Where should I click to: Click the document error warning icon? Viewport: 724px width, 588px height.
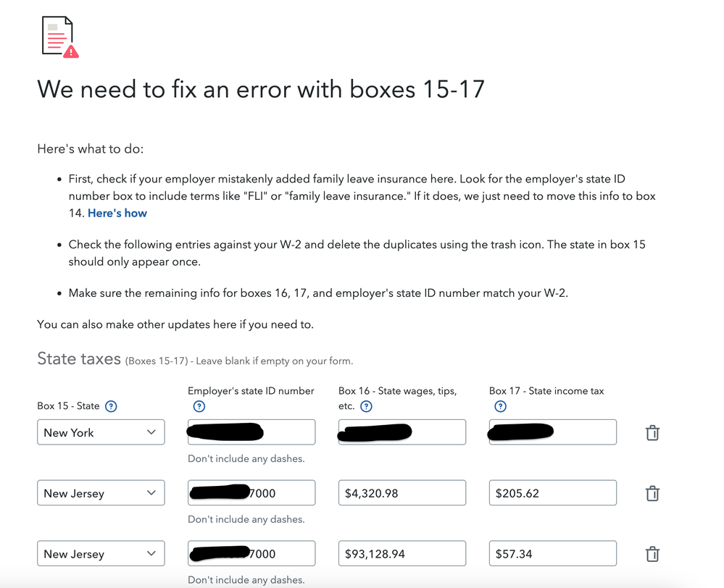tap(59, 37)
